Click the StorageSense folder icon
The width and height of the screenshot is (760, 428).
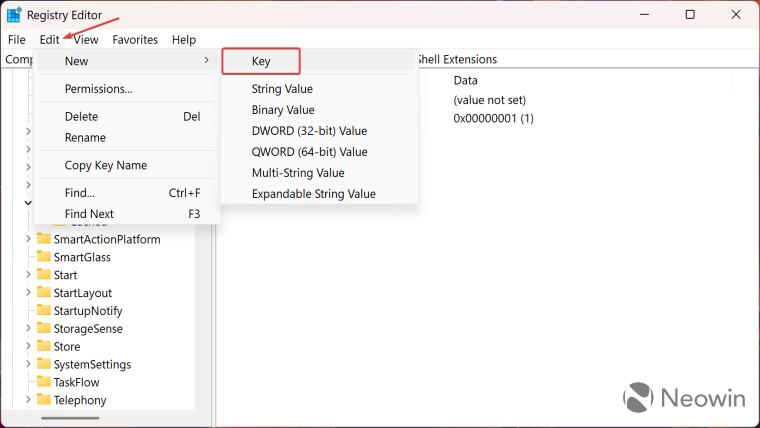click(x=44, y=328)
